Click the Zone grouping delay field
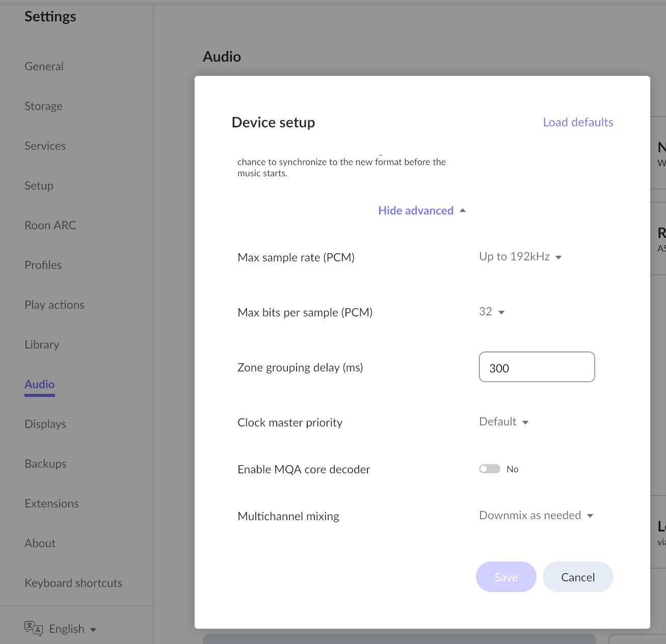Viewport: 666px width, 644px height. [537, 367]
